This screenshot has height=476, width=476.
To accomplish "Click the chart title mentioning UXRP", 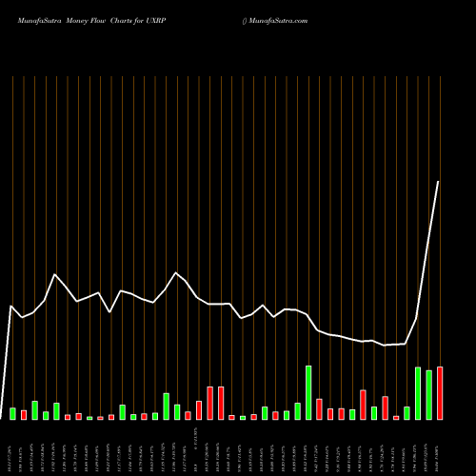I will (91, 21).
